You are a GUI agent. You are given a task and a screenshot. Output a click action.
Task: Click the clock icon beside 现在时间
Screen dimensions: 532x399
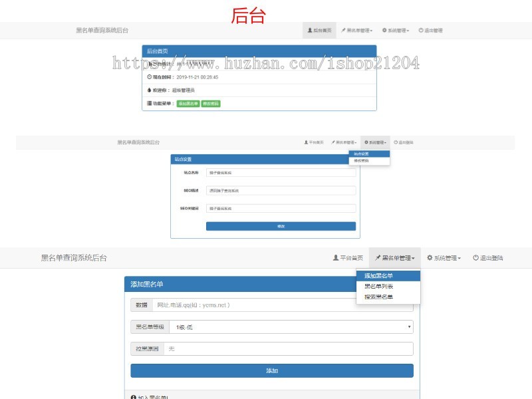[149, 77]
